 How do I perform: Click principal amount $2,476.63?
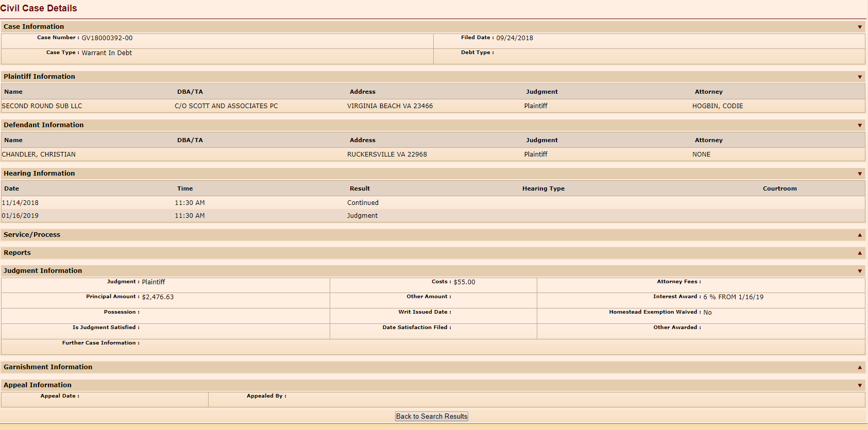(158, 297)
